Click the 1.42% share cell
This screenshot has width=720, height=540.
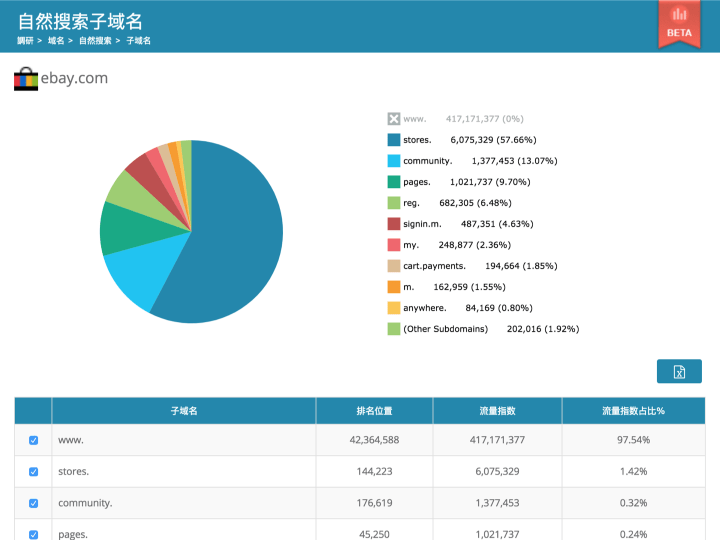pos(634,472)
